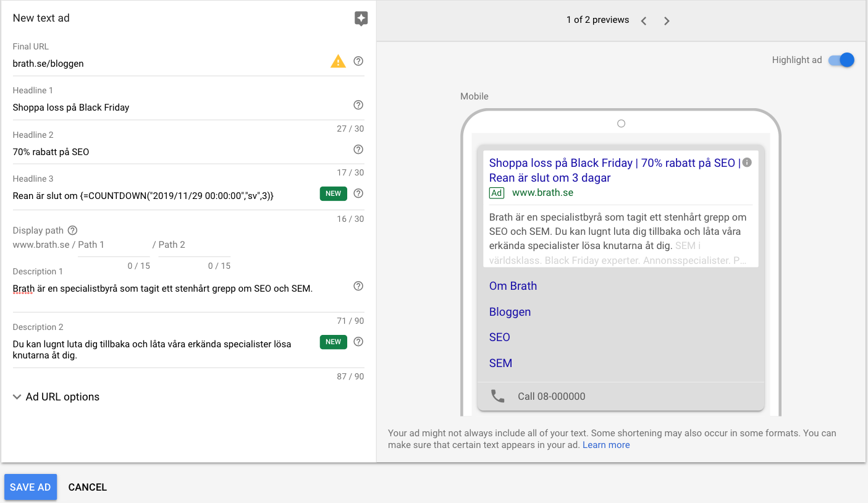Toggle the Highlight ad switch
The height and width of the screenshot is (503, 868).
coord(841,60)
